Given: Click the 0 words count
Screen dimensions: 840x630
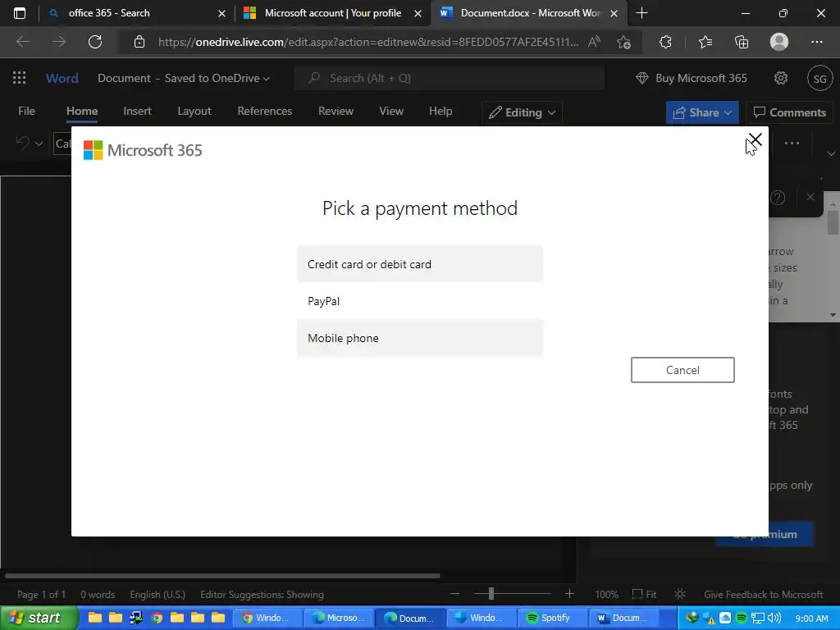Looking at the screenshot, I should click(98, 595).
